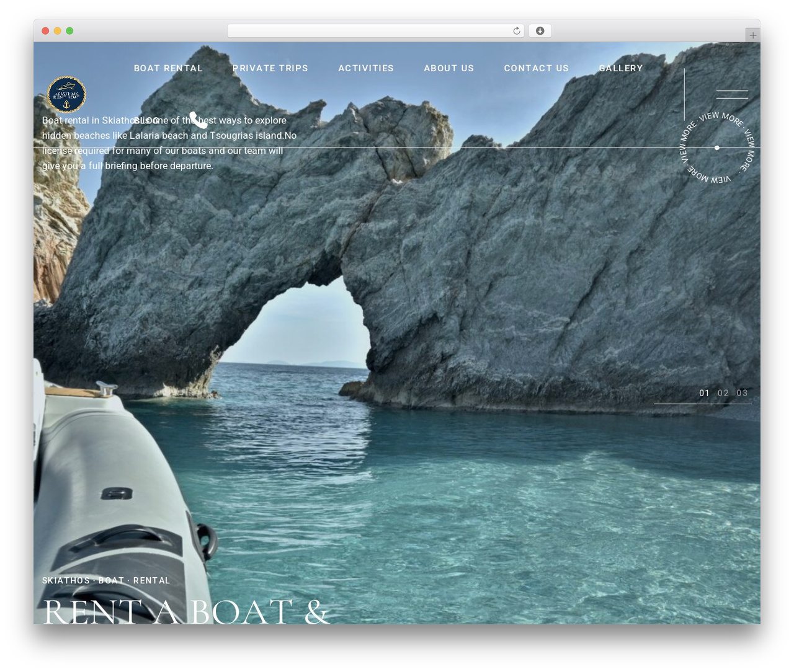The width and height of the screenshot is (794, 672).
Task: Go to slide 01
Action: 704,393
